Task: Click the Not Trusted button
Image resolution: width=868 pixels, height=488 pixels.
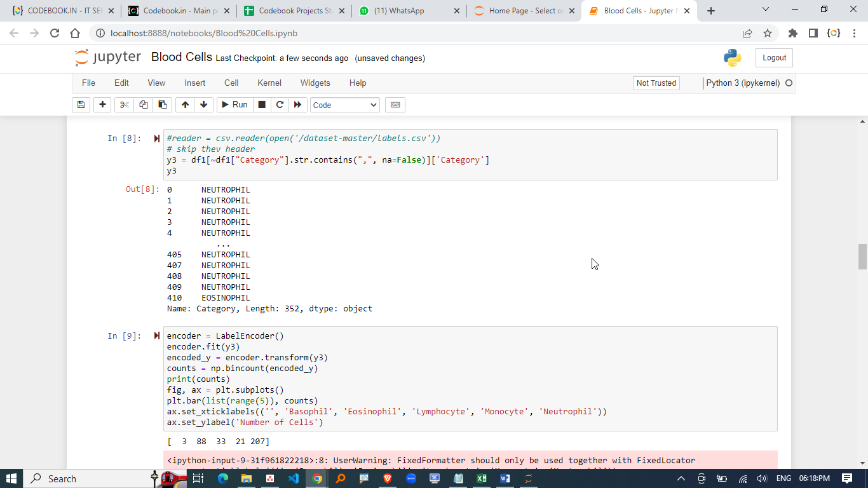Action: pos(656,83)
